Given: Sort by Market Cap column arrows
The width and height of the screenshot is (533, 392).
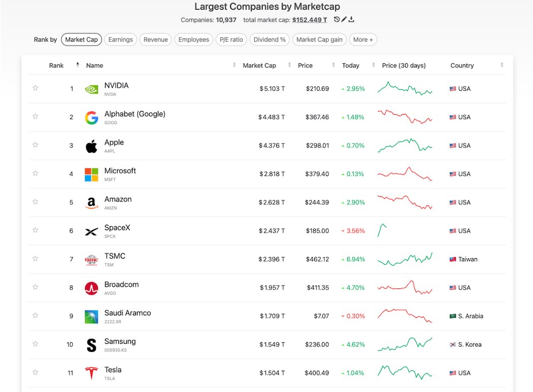Looking at the screenshot, I should (x=289, y=64).
